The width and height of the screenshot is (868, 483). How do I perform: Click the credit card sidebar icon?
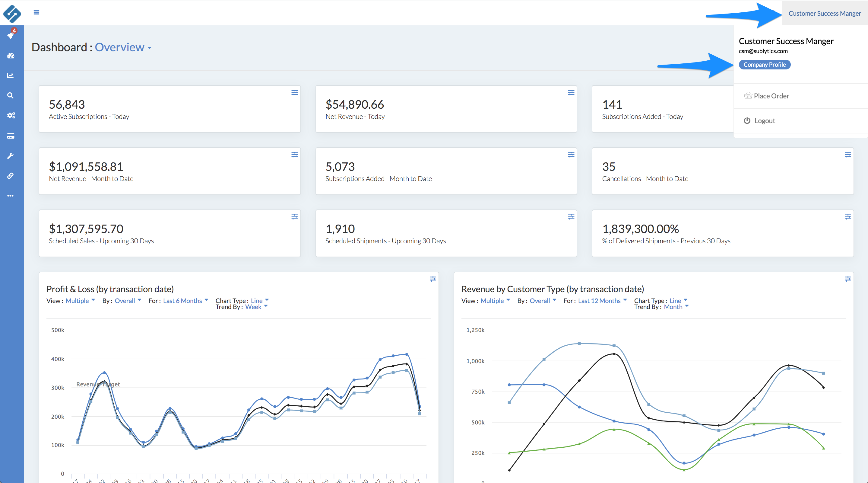(11, 136)
